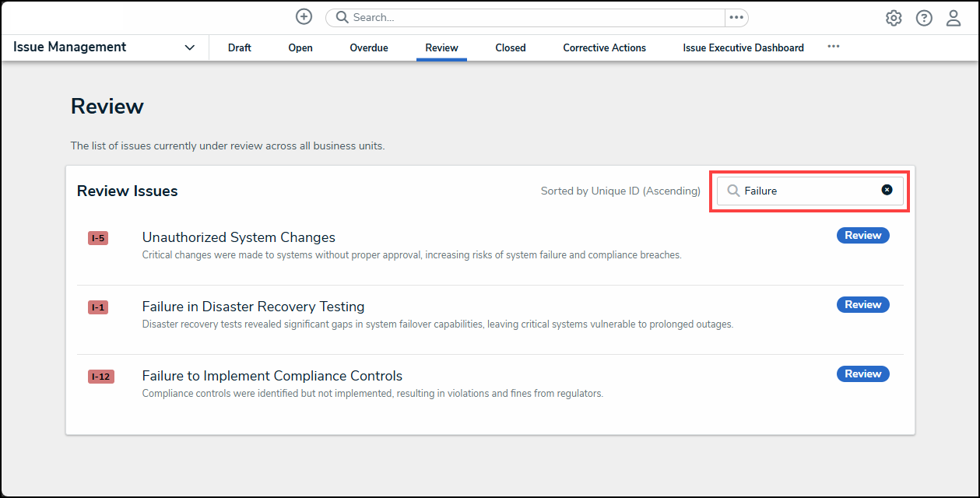Screen dimensions: 980x498
Task: Open the Corrective Actions tab
Action: (605, 47)
